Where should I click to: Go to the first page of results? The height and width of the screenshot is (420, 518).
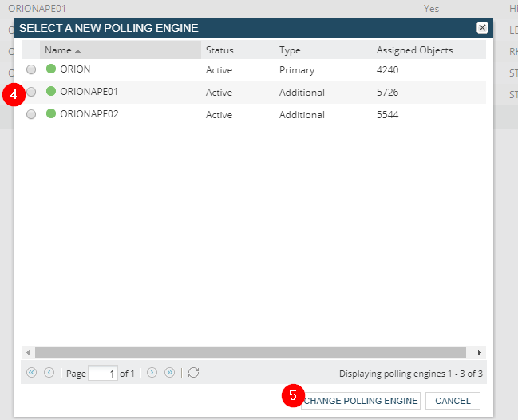(31, 373)
